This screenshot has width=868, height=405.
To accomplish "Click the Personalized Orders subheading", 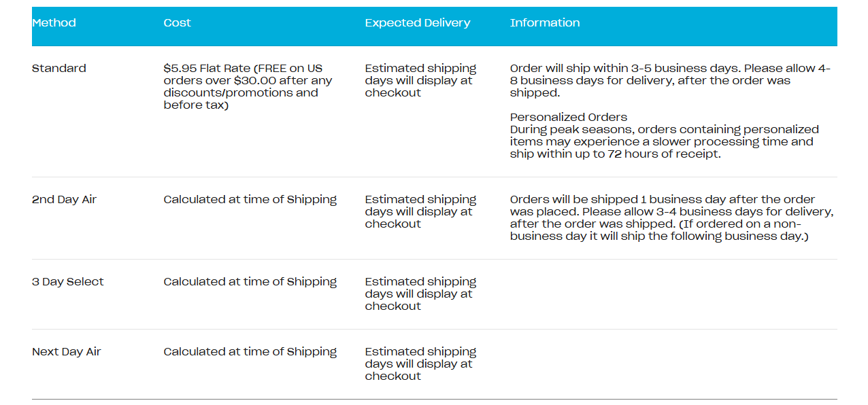I will point(568,118).
